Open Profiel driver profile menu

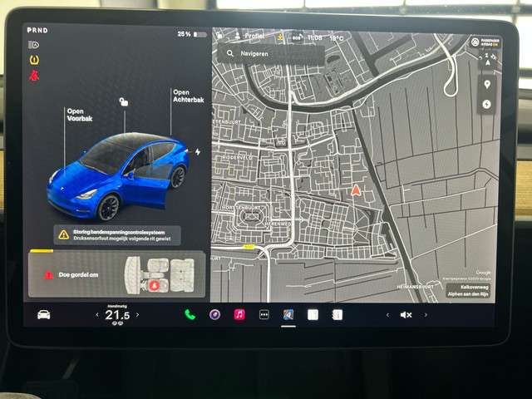249,36
